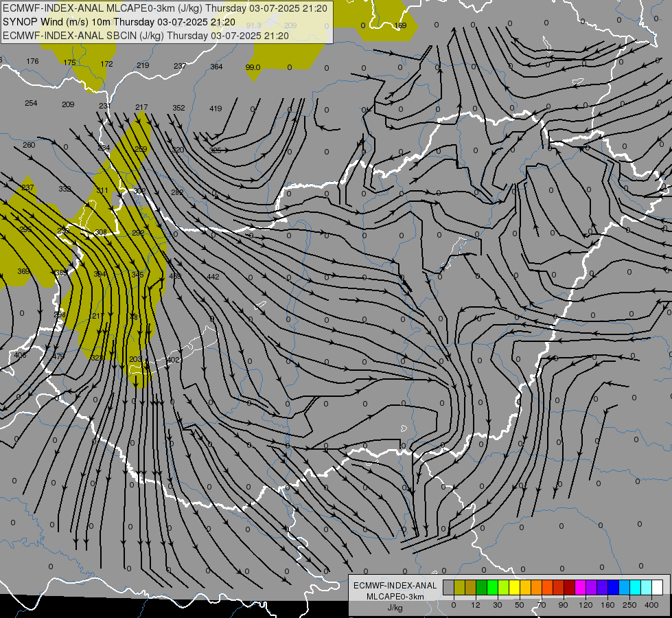
Task: Click the gray swatch in the legend
Action: 449,588
